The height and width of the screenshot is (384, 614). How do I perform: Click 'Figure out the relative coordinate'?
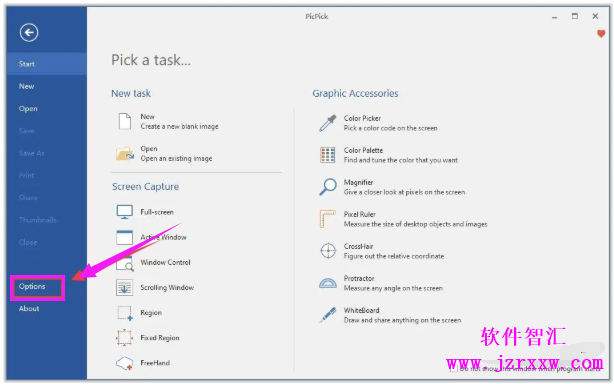point(394,256)
